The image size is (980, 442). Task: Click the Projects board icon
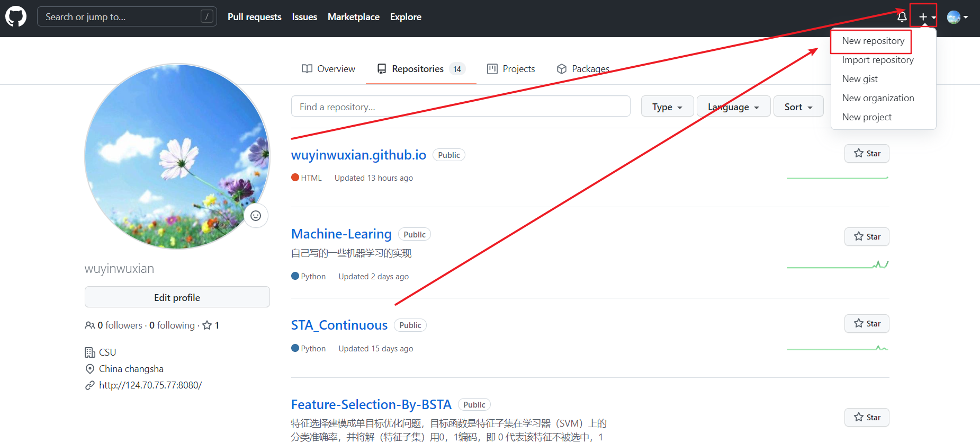point(492,69)
